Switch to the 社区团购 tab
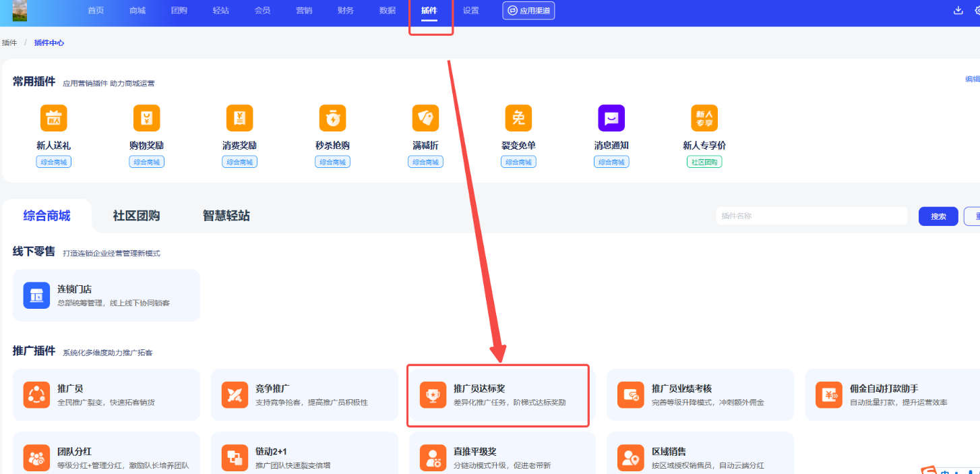Screen dimensions: 980x474 (x=136, y=216)
